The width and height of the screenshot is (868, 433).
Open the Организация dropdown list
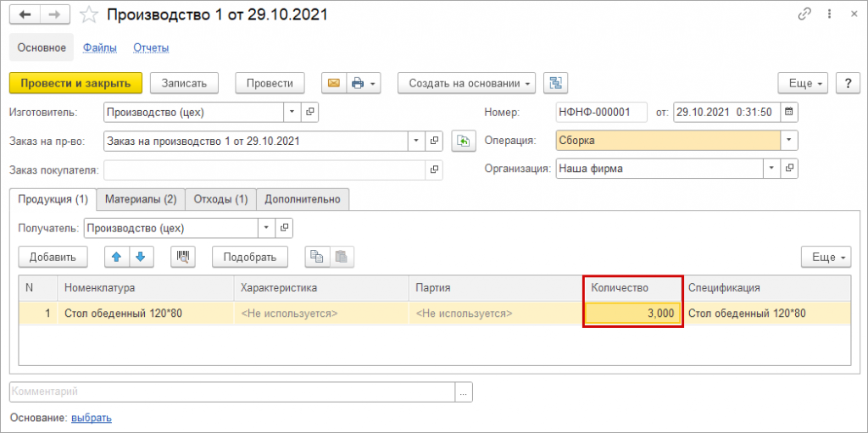771,169
